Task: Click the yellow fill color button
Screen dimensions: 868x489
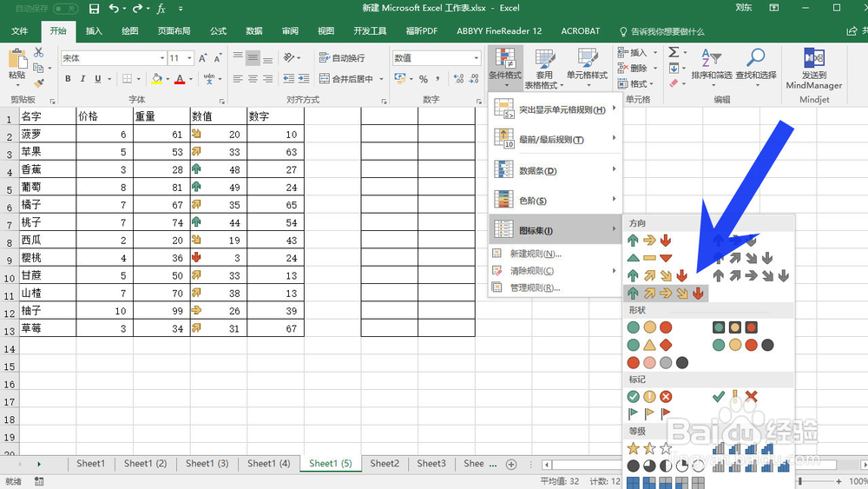Action: [156, 79]
